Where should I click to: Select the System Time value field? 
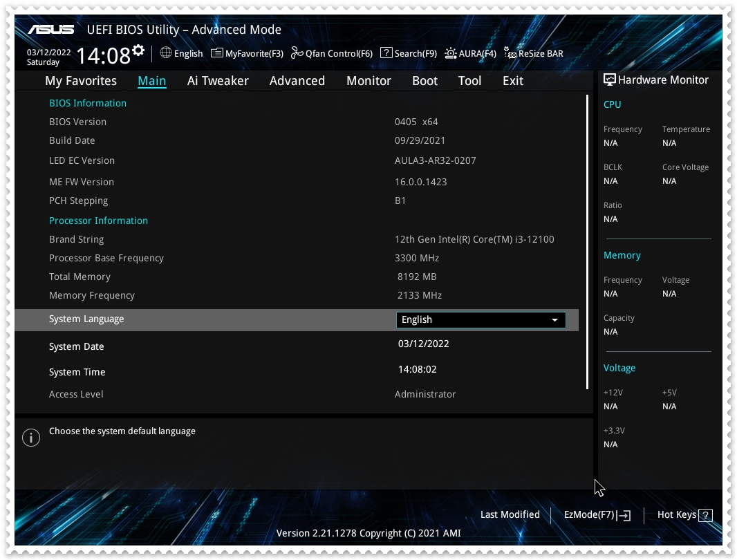418,370
